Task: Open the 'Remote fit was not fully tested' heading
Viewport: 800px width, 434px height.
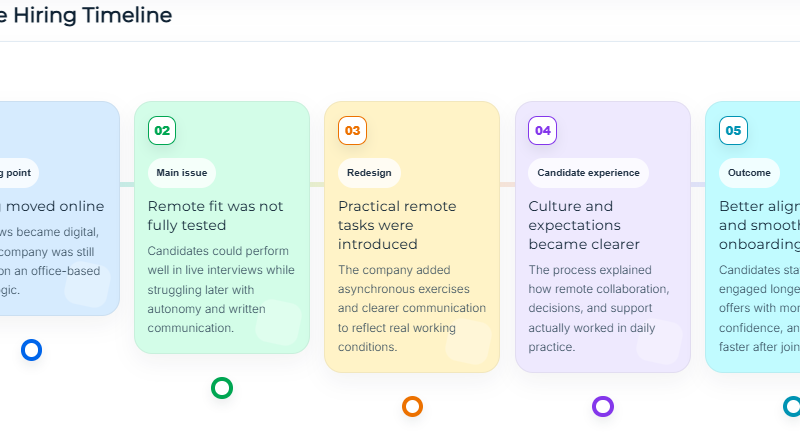Action: pos(216,216)
